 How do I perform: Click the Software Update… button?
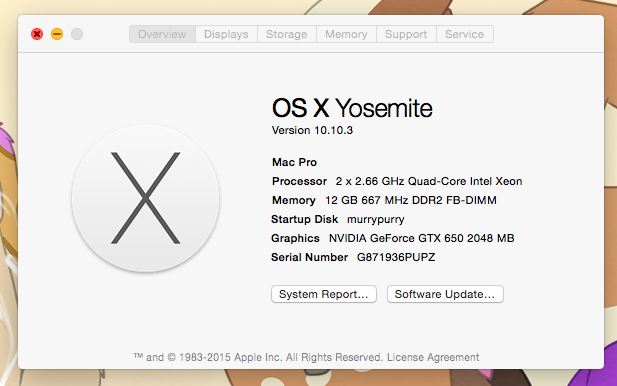pos(445,294)
